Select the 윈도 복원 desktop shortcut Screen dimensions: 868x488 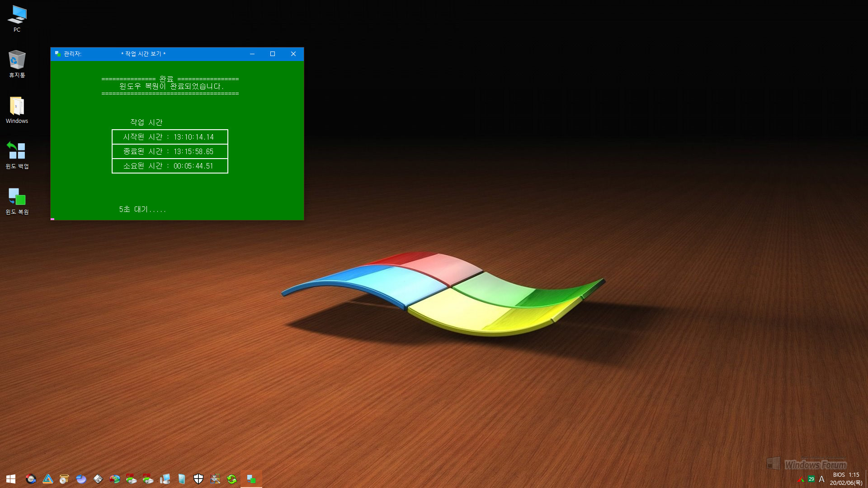tap(17, 201)
